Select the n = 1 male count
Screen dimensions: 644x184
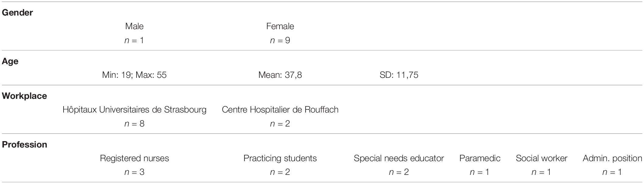134,40
